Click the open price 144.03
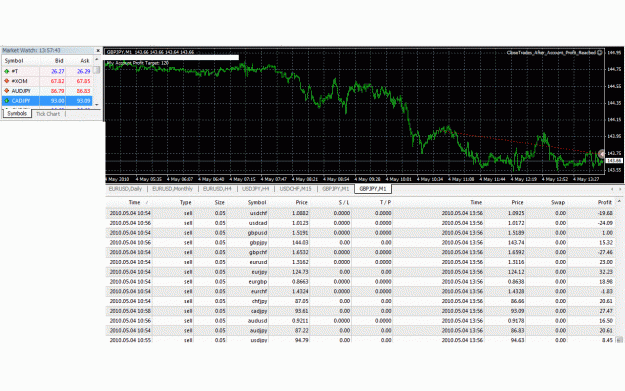Screen dimensions: 625x391 300,242
